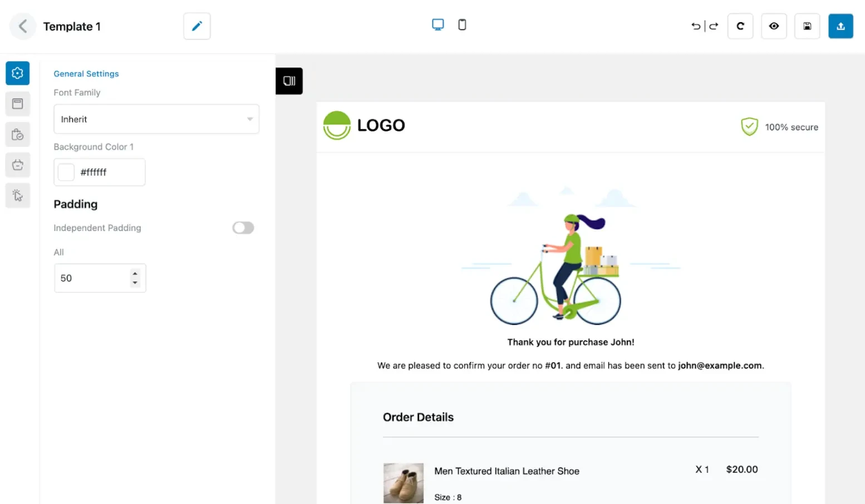
Task: Pick Background Color 1 swatch
Action: pos(66,172)
